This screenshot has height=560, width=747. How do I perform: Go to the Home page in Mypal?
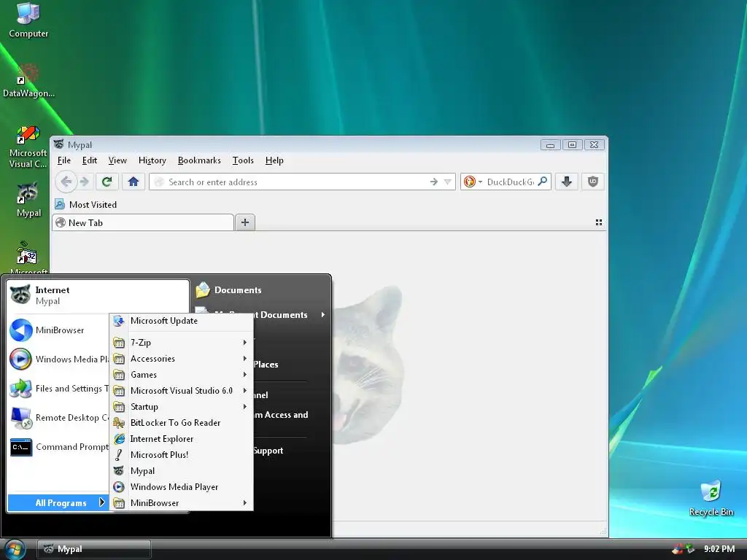tap(133, 182)
